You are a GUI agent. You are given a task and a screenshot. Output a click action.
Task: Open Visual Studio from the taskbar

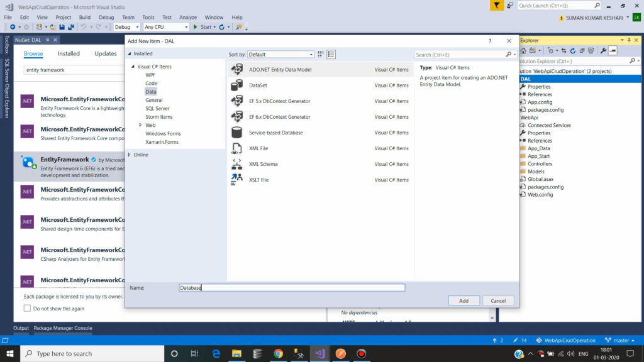[320, 353]
